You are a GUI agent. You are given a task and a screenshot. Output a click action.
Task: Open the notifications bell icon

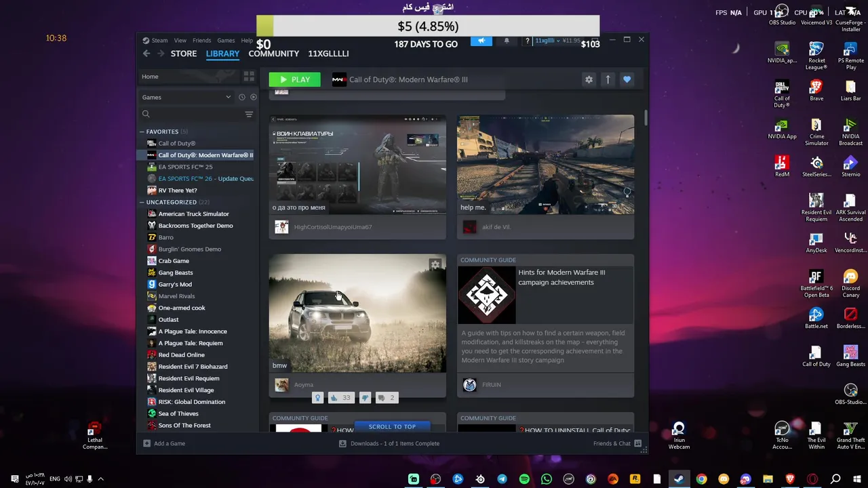pos(506,41)
